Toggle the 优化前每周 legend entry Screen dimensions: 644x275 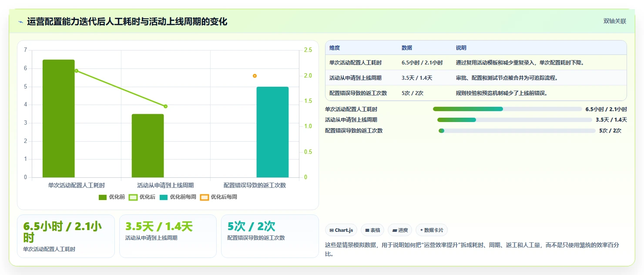pyautogui.click(x=178, y=197)
